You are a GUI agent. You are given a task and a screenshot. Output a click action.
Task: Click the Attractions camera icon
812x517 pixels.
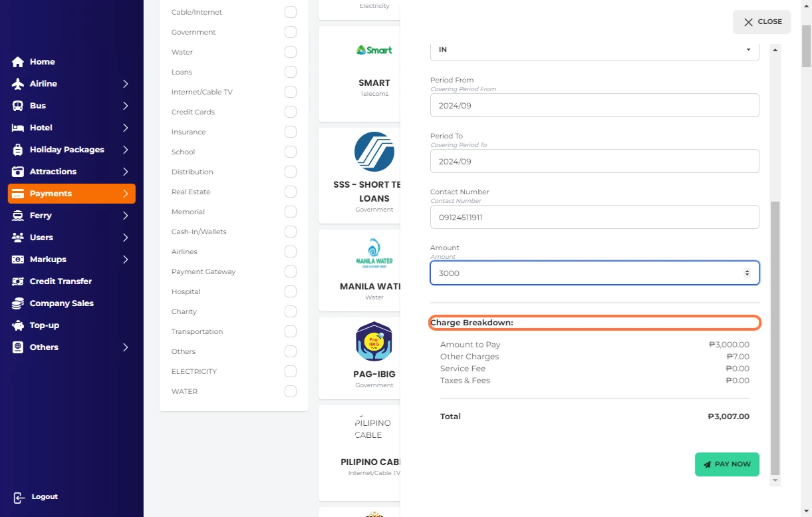click(x=18, y=172)
